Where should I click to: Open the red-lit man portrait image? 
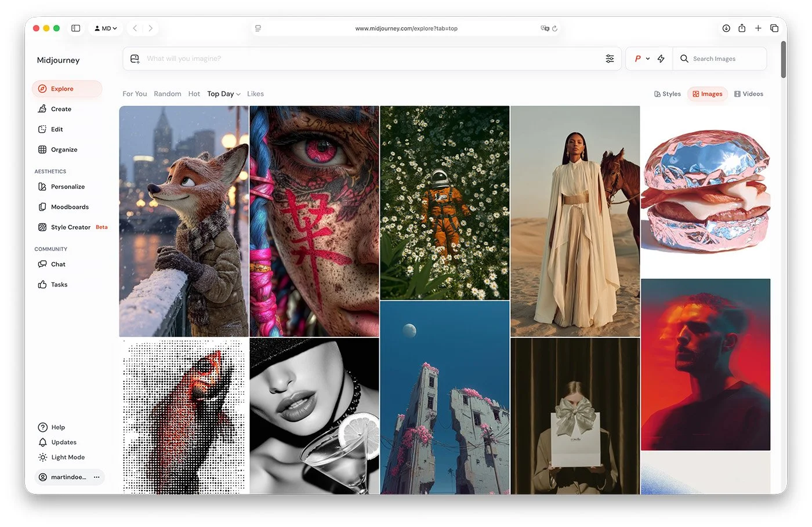(x=706, y=364)
